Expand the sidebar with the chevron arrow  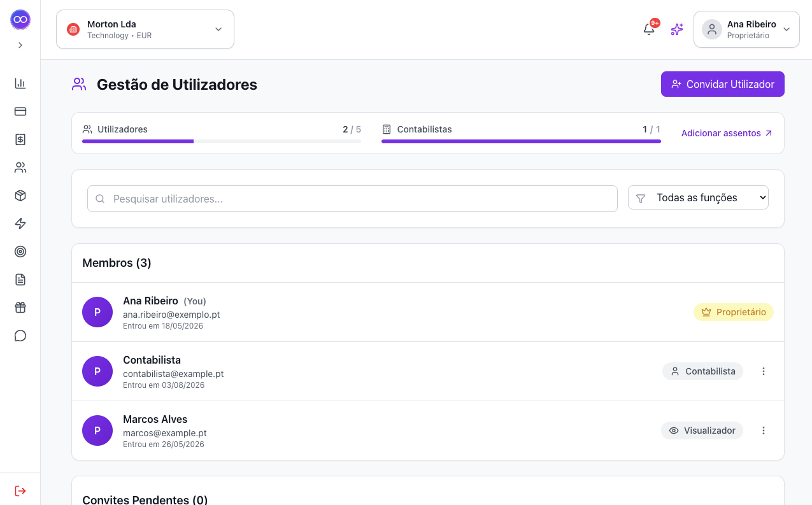(20, 45)
